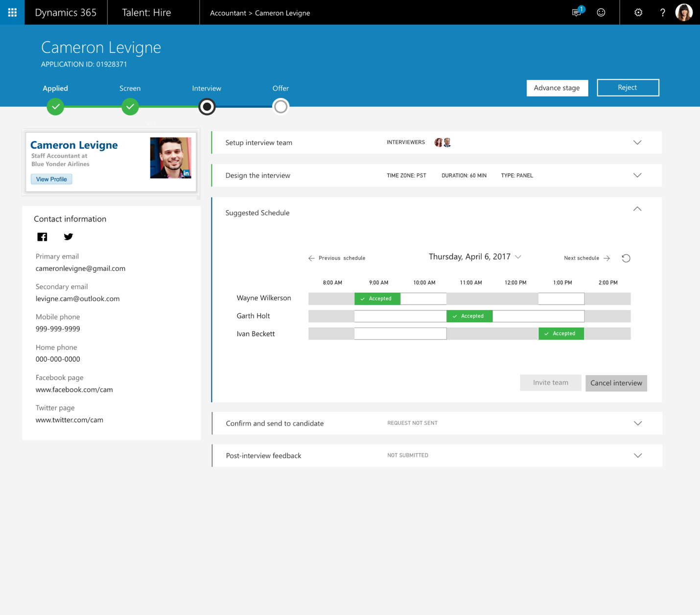
Task: Open the settings gear icon
Action: [638, 13]
